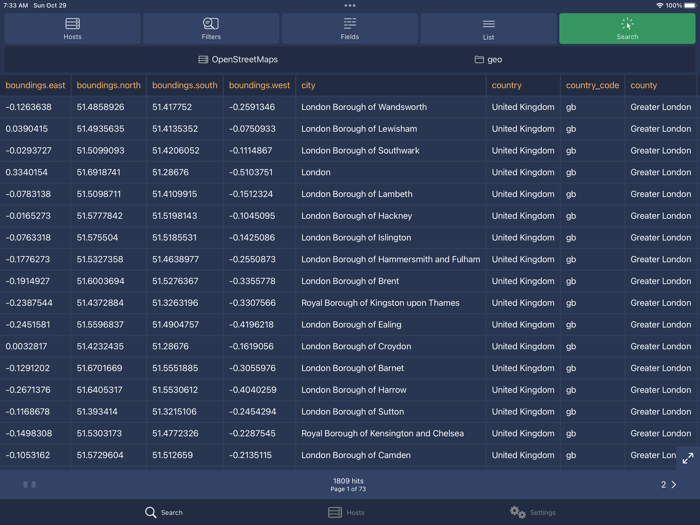Select the OpenStreetMaps host

point(238,59)
